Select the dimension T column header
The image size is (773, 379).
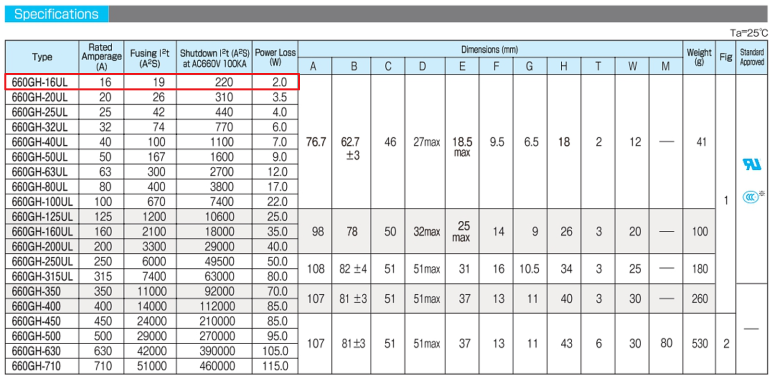(x=598, y=66)
